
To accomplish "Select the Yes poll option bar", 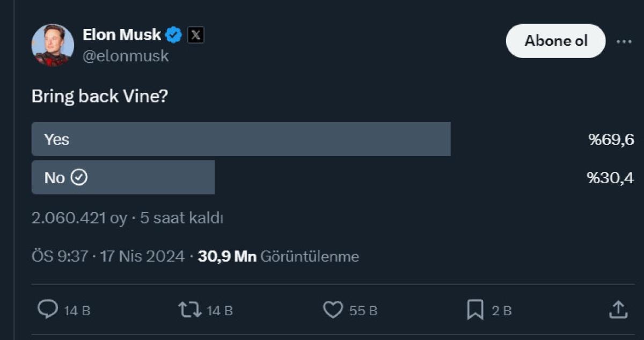I will coord(241,139).
